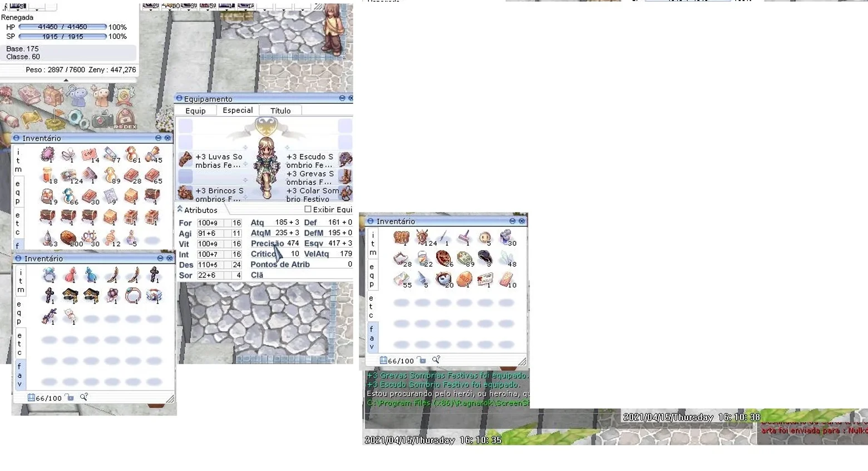Select the winged headgear in bottom-left Inventário

coord(154,296)
